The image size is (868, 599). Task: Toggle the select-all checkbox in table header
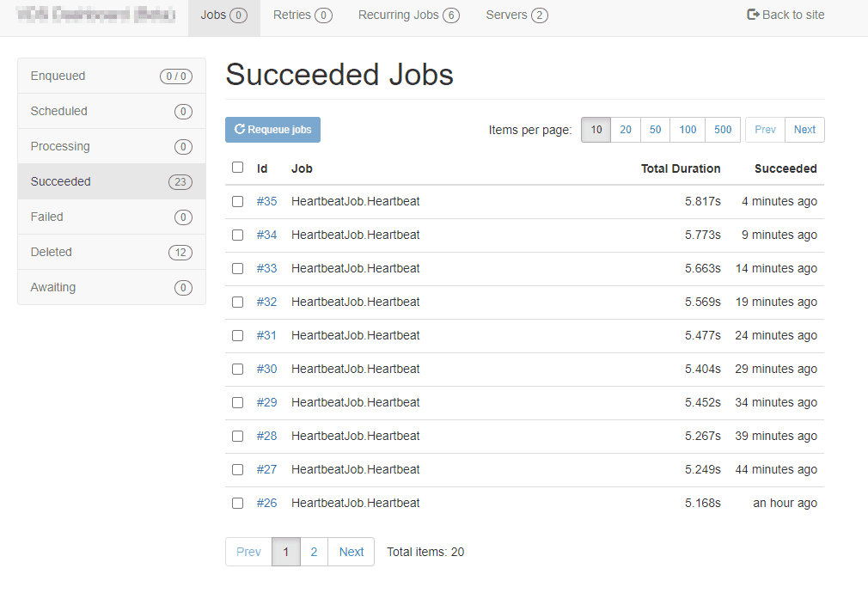click(x=238, y=168)
